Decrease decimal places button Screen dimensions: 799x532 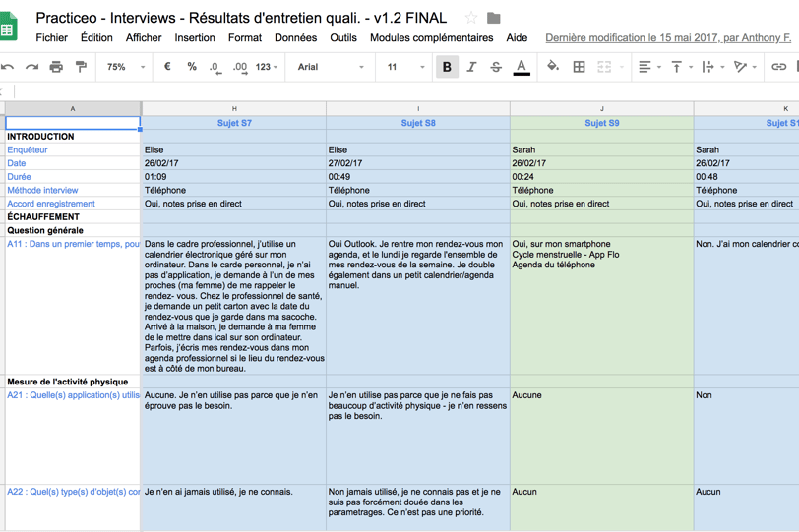pyautogui.click(x=215, y=67)
